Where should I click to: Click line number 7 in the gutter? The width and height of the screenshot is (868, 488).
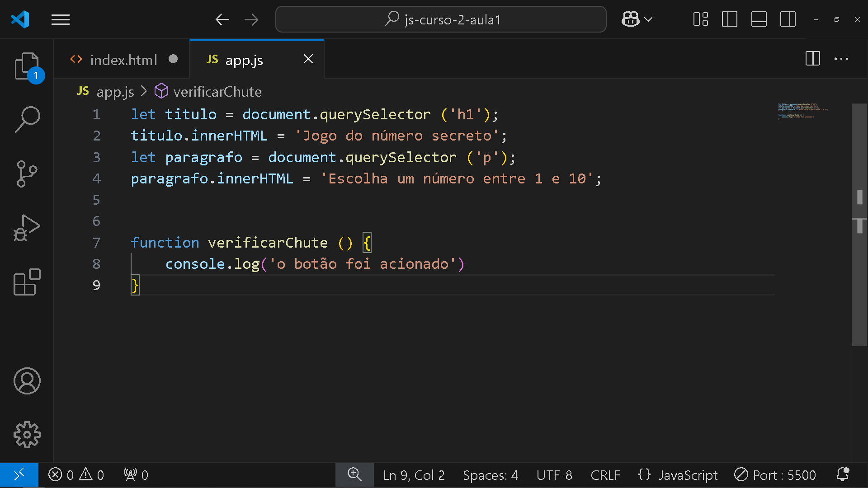coord(96,243)
